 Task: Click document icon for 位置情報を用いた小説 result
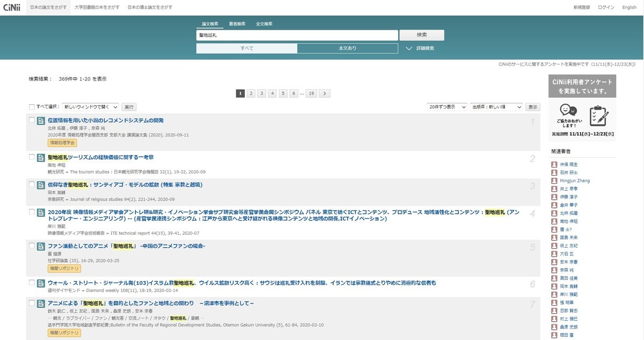[41, 121]
